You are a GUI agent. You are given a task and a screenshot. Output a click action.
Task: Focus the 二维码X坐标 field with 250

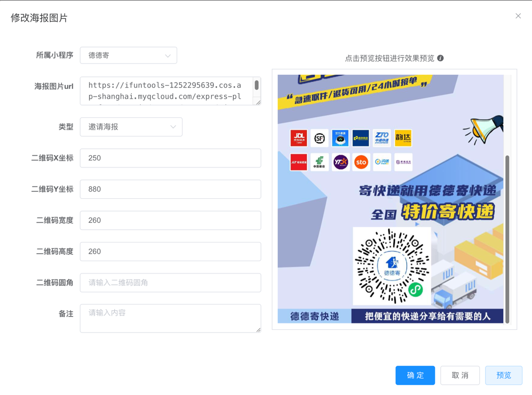tap(170, 158)
